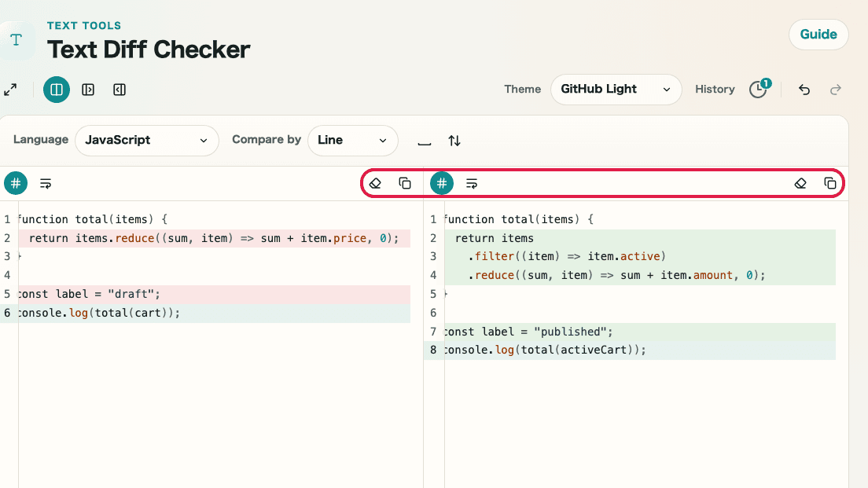Image resolution: width=868 pixels, height=488 pixels.
Task: Show only the right pane layout icon
Action: click(x=120, y=90)
